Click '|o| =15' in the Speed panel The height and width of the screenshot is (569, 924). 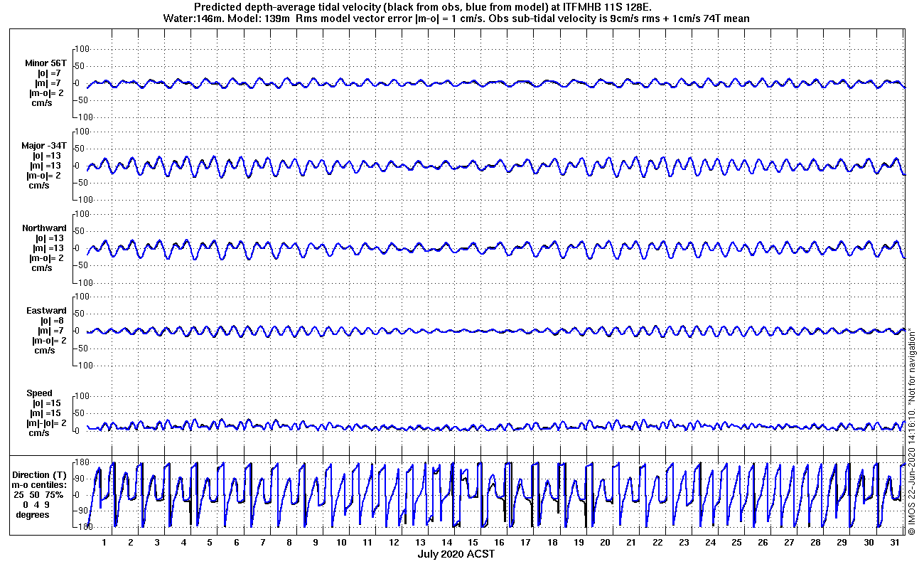[48, 403]
